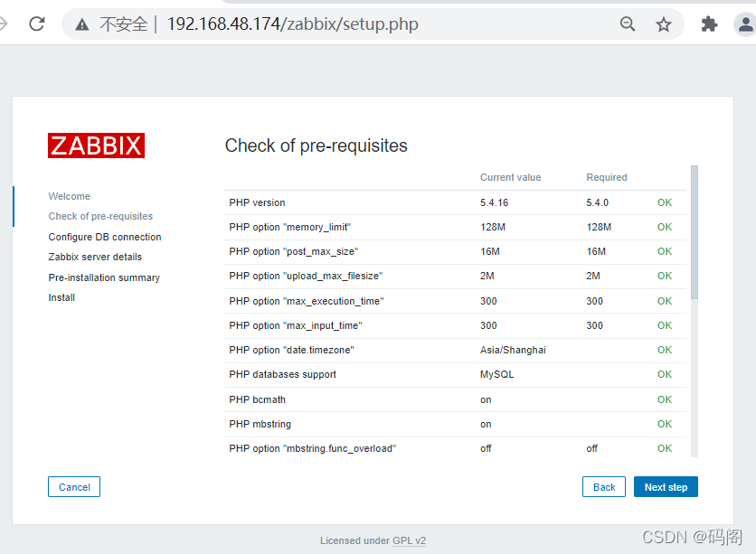The width and height of the screenshot is (756, 554).
Task: Open the GPL v2 license link
Action: (409, 540)
